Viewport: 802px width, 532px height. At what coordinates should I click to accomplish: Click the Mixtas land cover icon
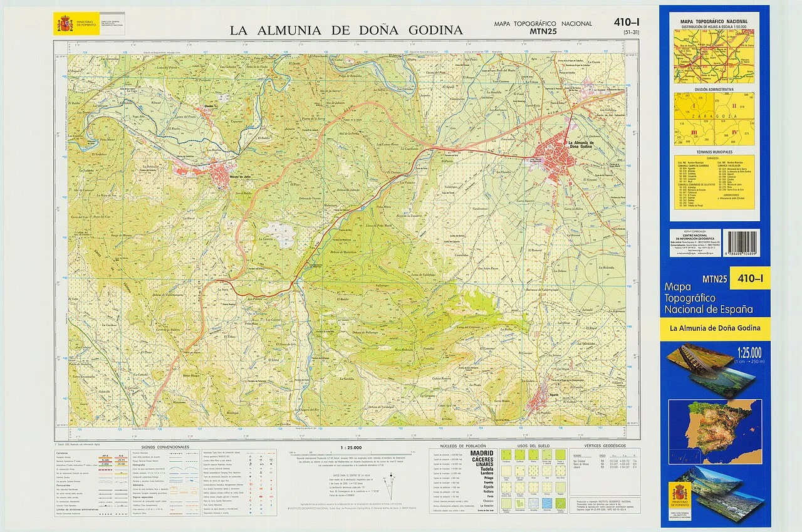pos(533,454)
